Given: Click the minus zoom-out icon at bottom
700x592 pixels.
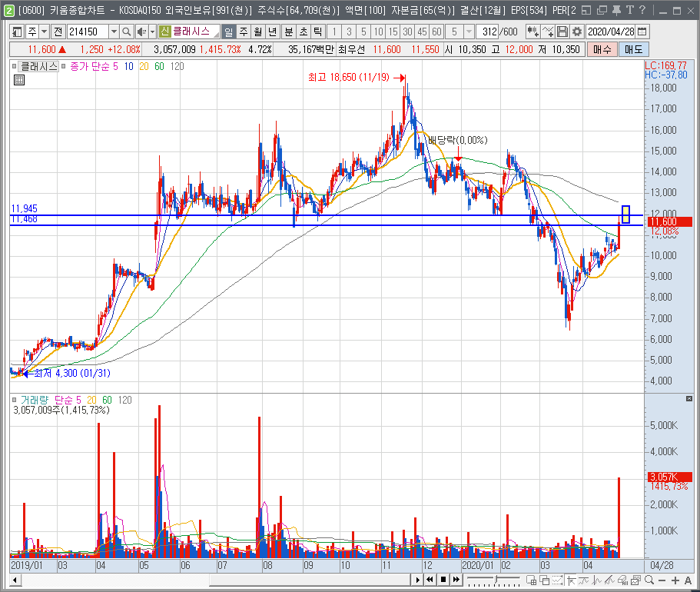Looking at the screenshot, I should (662, 580).
